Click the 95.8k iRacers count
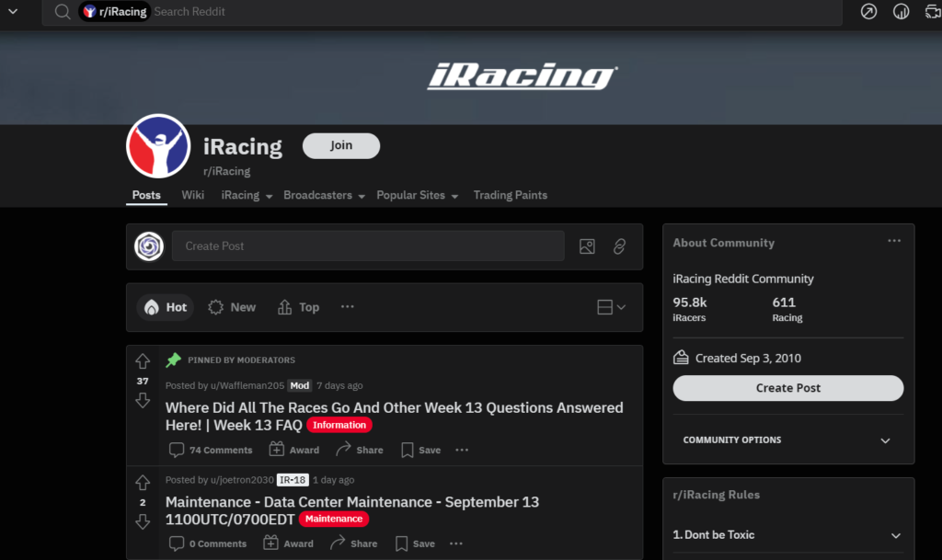Viewport: 942px width, 560px height. [690, 309]
